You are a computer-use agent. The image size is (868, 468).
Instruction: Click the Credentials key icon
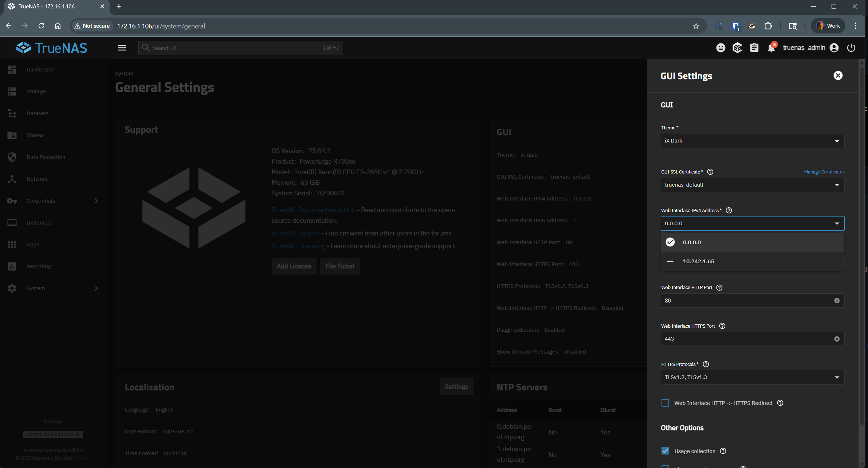(12, 201)
